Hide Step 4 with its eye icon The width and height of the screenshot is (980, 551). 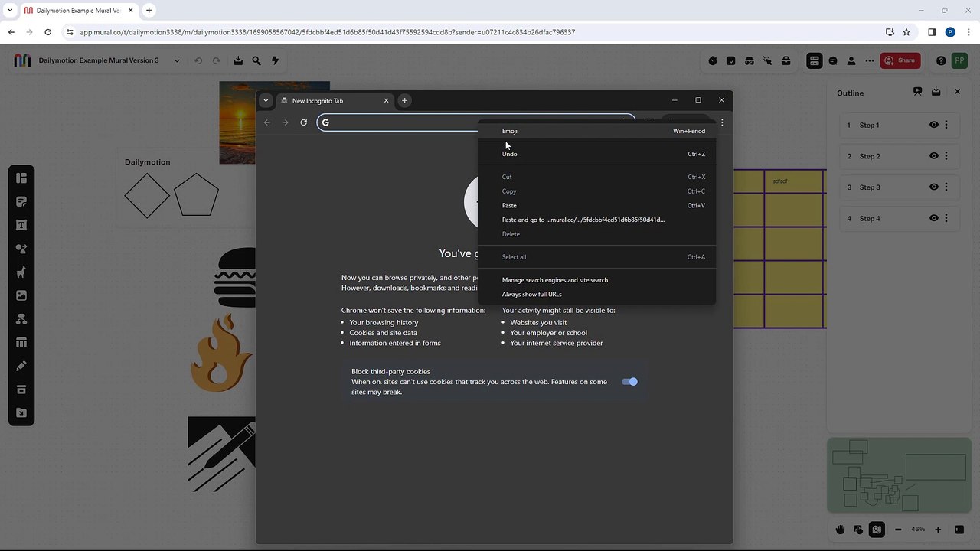[934, 218]
